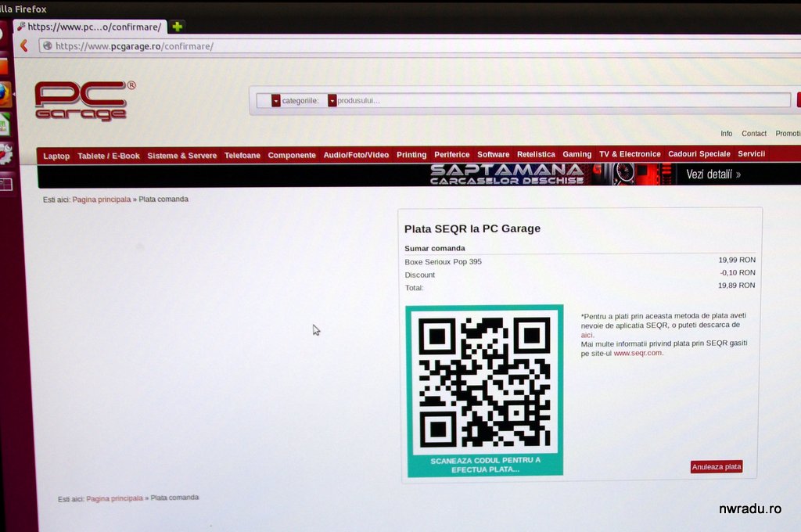Screen dimensions: 801x532
Task: Click the Boxe Serioux Pop 395 order line
Action: 443,261
